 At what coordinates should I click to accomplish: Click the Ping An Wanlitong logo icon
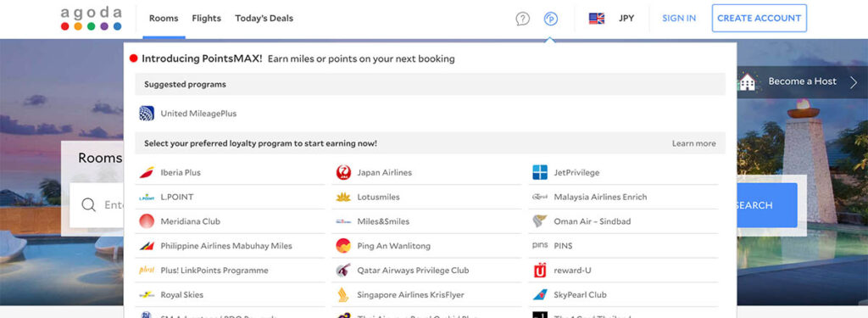[x=343, y=246]
